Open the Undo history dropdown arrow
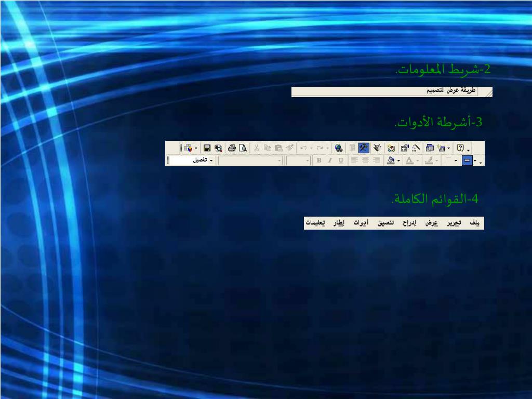Screen dimensions: 532x399 tap(311, 148)
